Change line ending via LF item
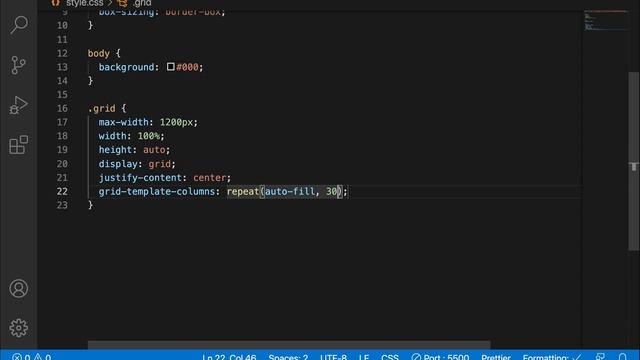Viewport: 640px width, 360px height. 364,357
